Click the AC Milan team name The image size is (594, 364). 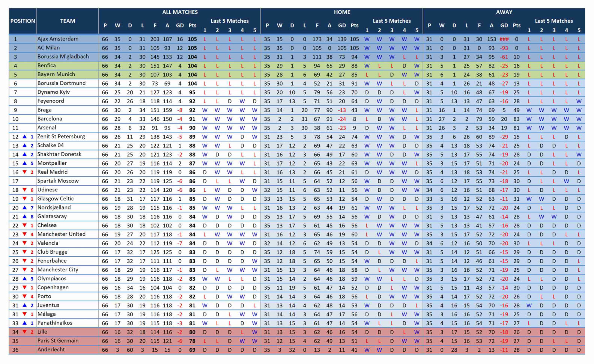[48, 48]
